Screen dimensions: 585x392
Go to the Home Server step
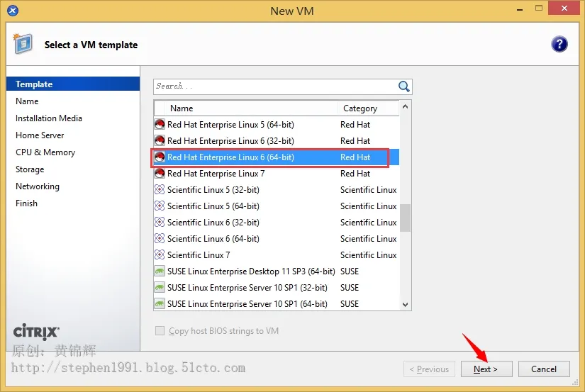(x=73, y=135)
